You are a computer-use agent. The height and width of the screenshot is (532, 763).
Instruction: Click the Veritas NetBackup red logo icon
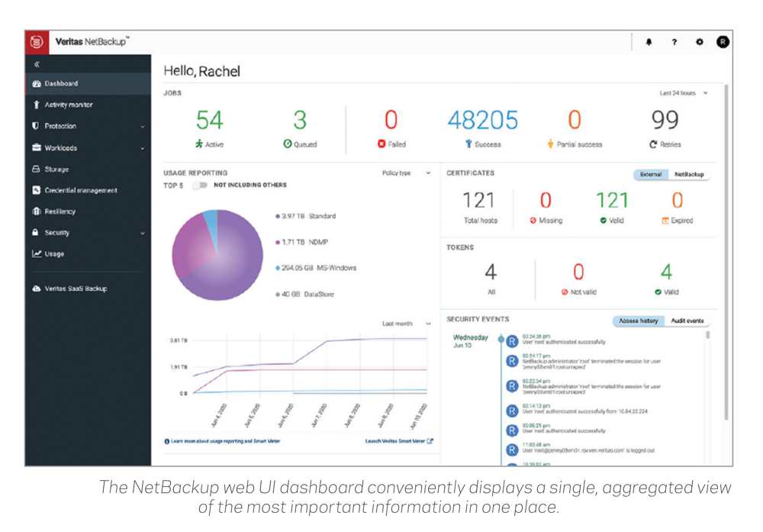[x=37, y=42]
